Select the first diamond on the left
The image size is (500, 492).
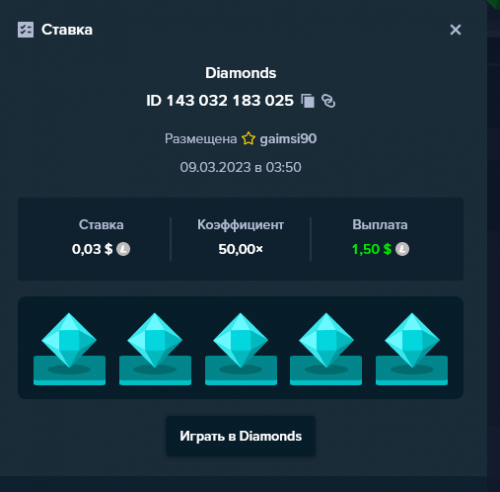pyautogui.click(x=69, y=349)
